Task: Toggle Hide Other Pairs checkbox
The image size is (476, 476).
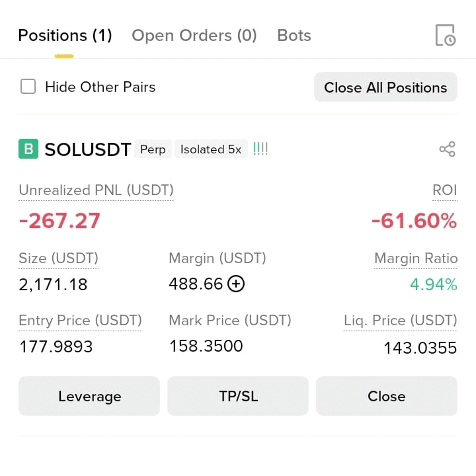Action: tap(28, 87)
